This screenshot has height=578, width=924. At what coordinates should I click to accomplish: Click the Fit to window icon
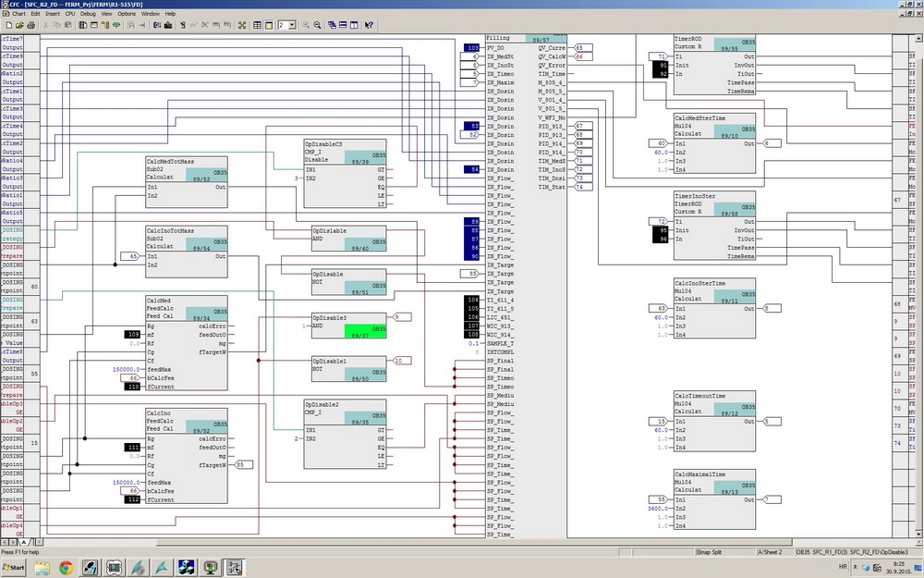[242, 25]
